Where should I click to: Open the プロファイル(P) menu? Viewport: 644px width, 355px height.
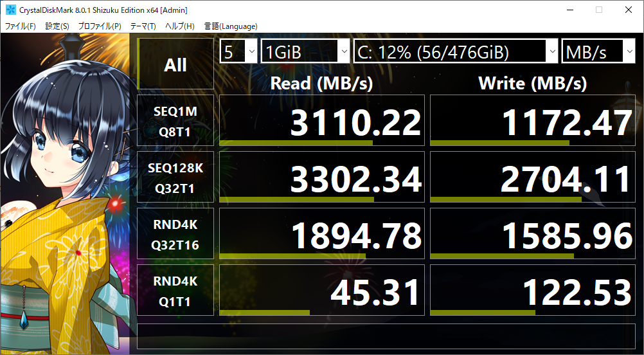coord(100,26)
